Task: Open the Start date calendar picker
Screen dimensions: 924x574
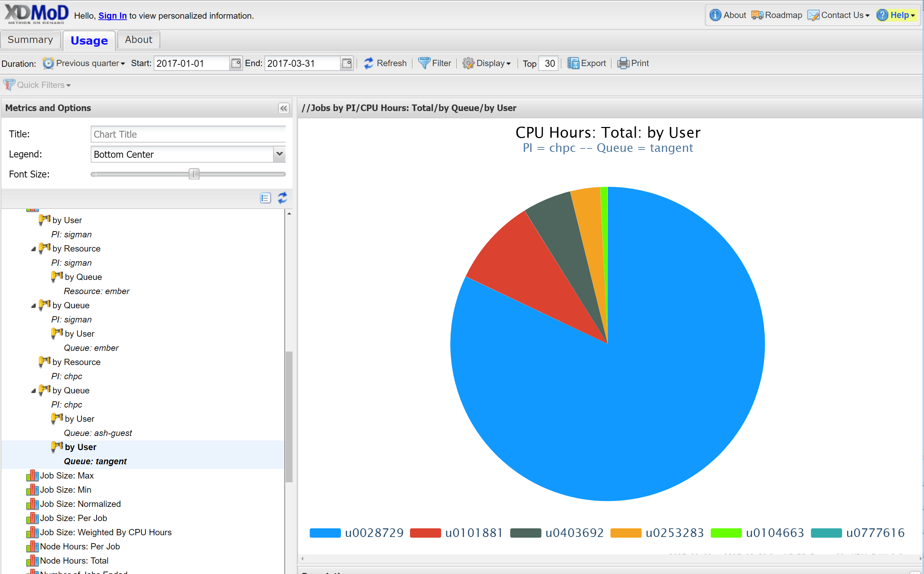Action: [236, 63]
